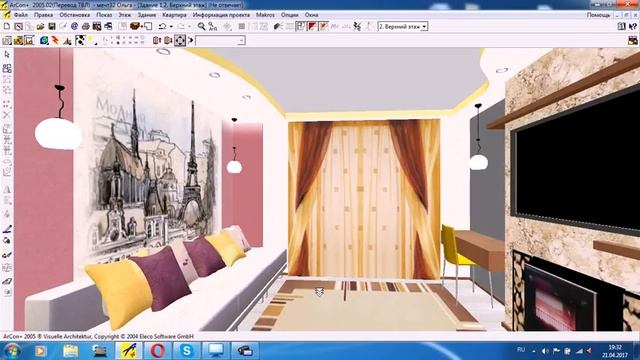Viewport: 640px width, 360px height.
Task: Open the Квартира menu
Action: coord(174,15)
